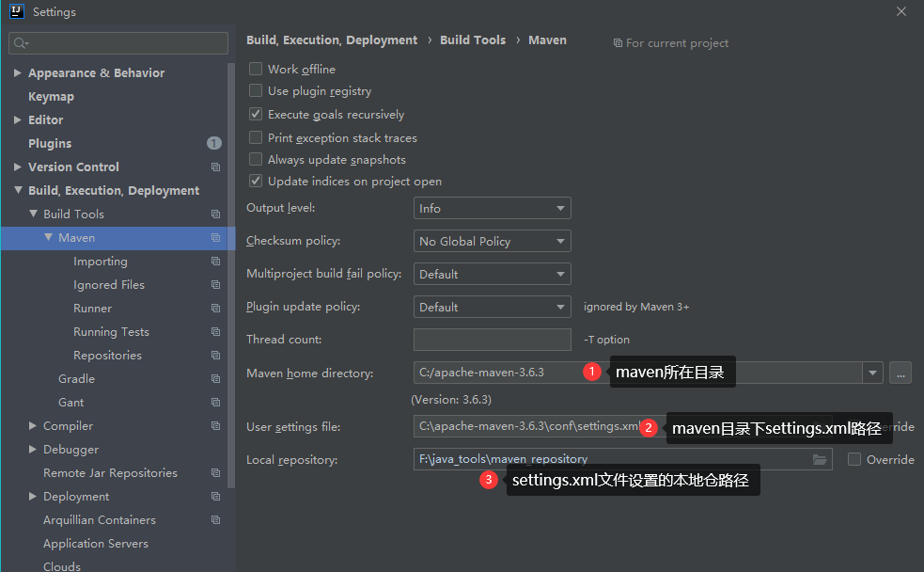Click the folder icon in Local repository field
924x572 pixels.
pos(820,459)
